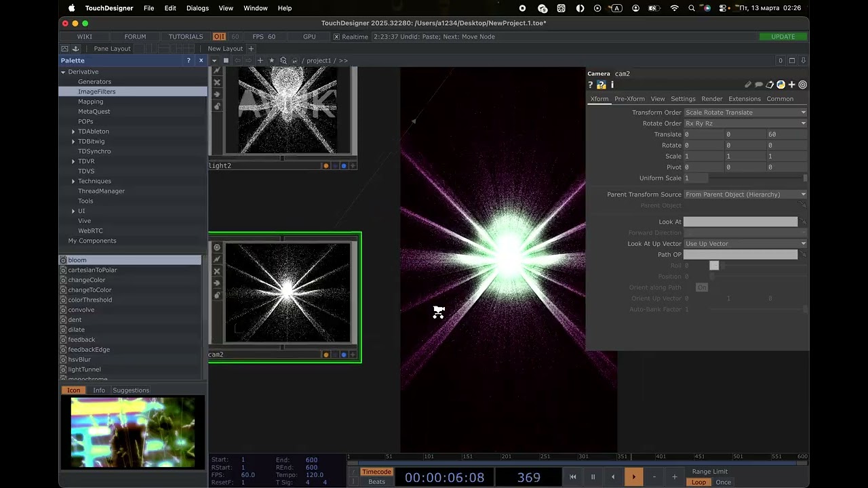The image size is (868, 488).
Task: Click the blue flag under cam2 node
Action: [344, 354]
